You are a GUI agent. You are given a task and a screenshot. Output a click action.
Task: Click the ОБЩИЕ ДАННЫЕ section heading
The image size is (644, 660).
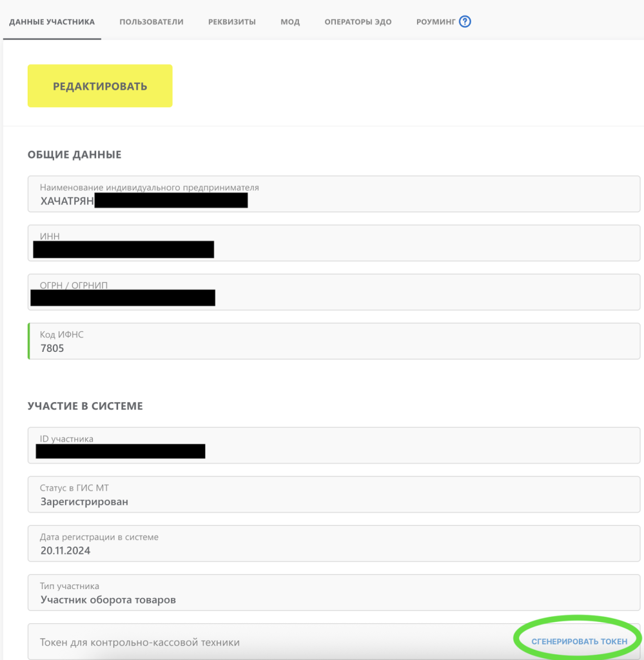pyautogui.click(x=74, y=155)
